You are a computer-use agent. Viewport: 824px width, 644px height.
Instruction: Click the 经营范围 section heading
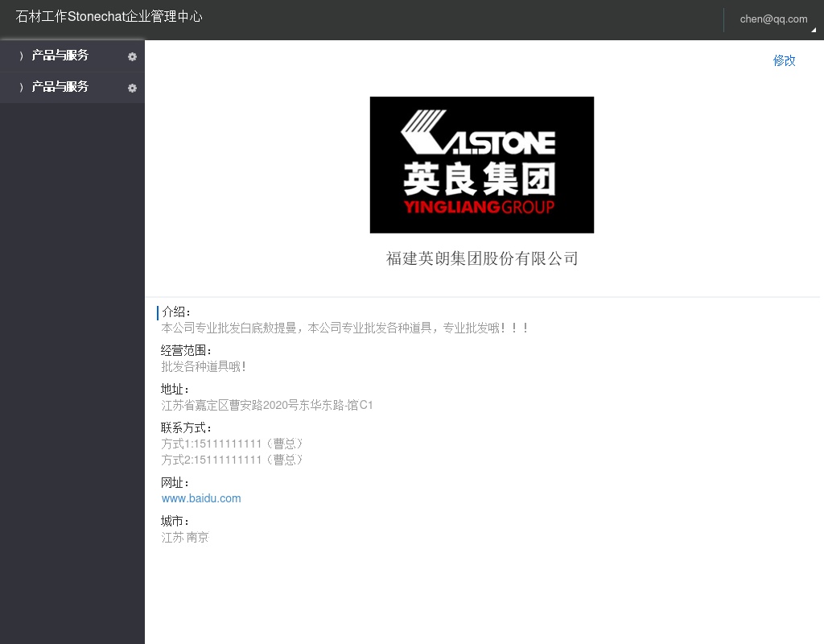click(x=187, y=350)
